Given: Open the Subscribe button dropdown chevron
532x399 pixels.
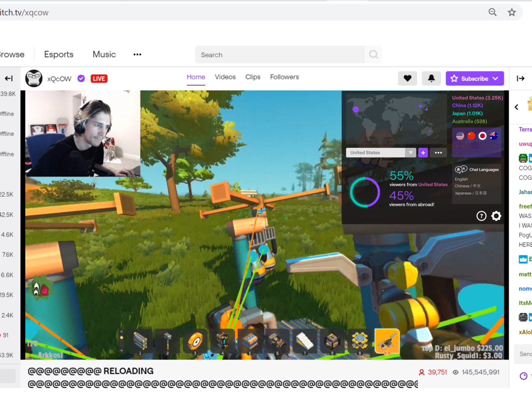Looking at the screenshot, I should click(x=495, y=78).
